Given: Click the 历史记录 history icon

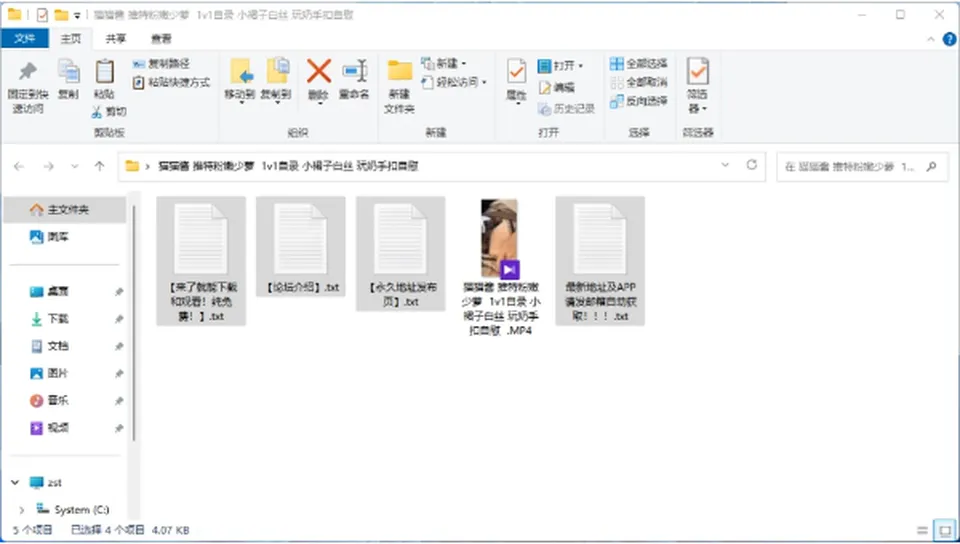Looking at the screenshot, I should [544, 109].
